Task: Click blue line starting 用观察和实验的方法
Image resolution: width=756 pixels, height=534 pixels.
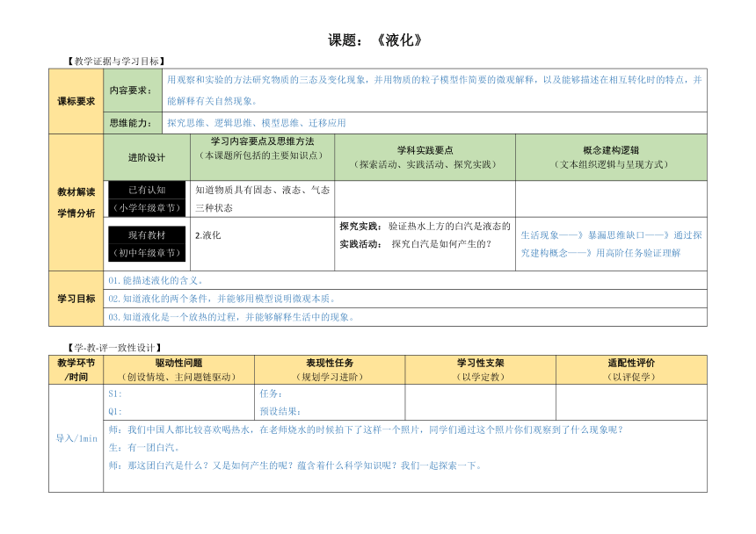Action: tap(434, 80)
